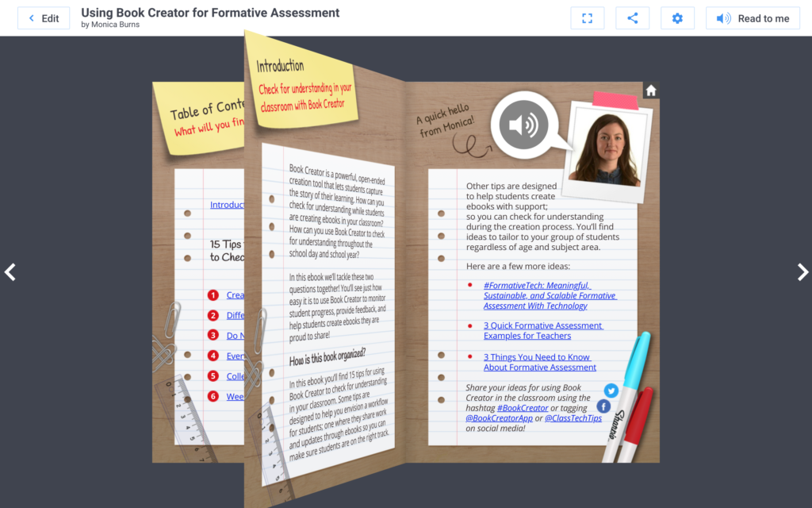
Task: Click the Edit back button
Action: tap(44, 18)
